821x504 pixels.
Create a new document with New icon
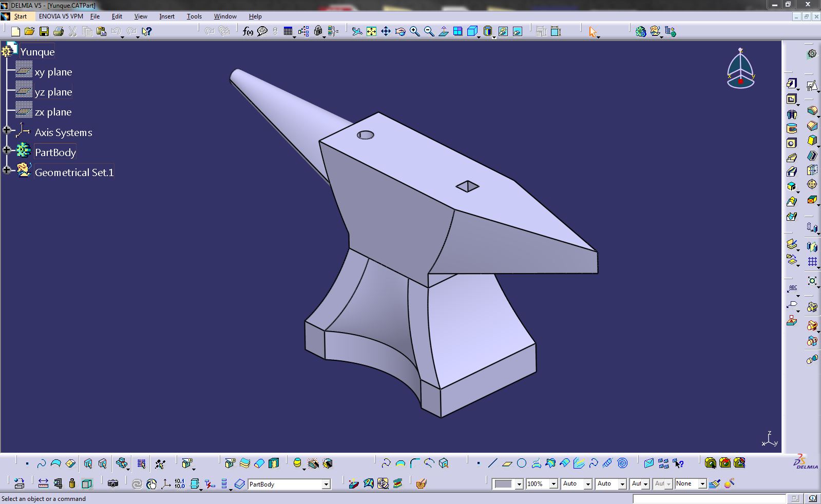(x=15, y=31)
